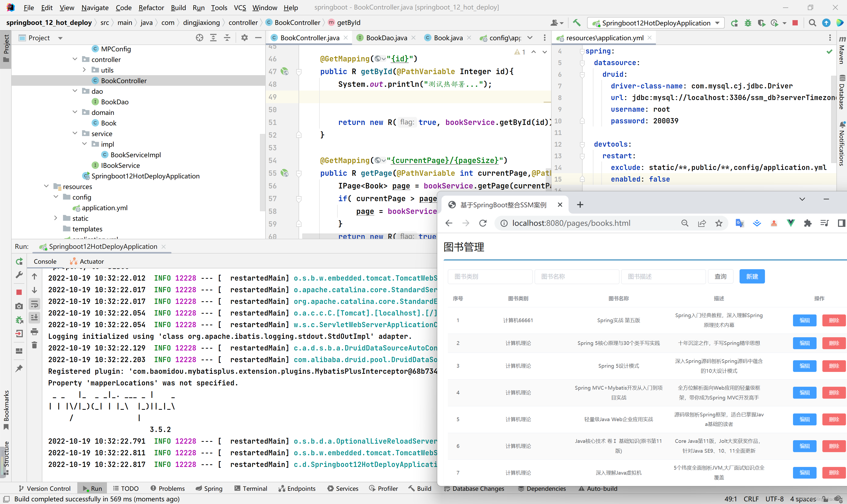The height and width of the screenshot is (504, 847).
Task: Hide the Project panel with minus icon
Action: 258,38
